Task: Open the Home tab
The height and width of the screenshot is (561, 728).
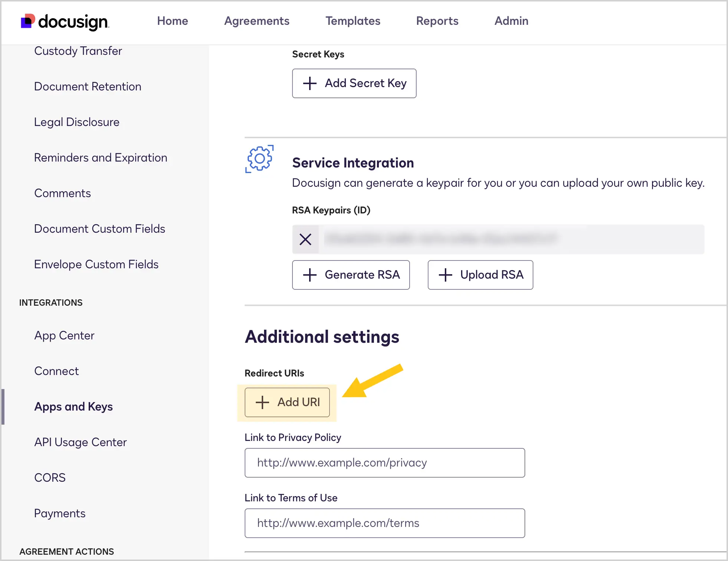Action: pyautogui.click(x=172, y=21)
